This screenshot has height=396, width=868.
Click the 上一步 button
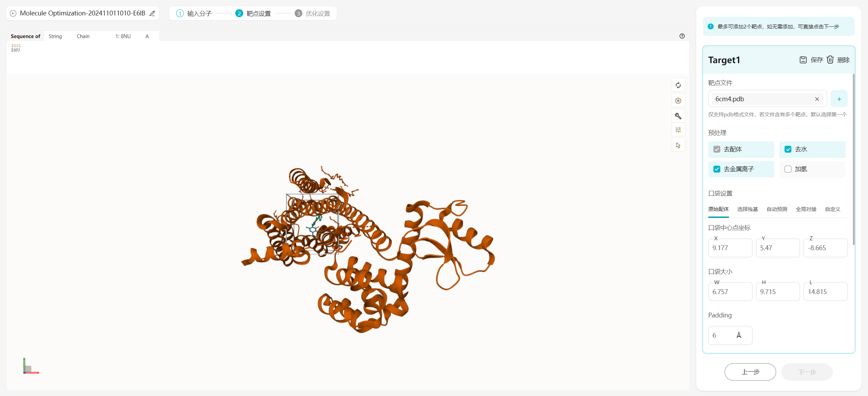[x=750, y=372]
